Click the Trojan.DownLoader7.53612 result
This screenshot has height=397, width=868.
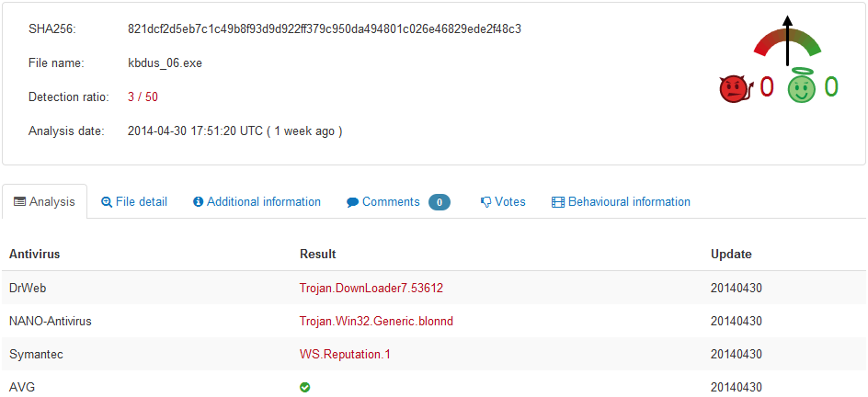pos(371,288)
